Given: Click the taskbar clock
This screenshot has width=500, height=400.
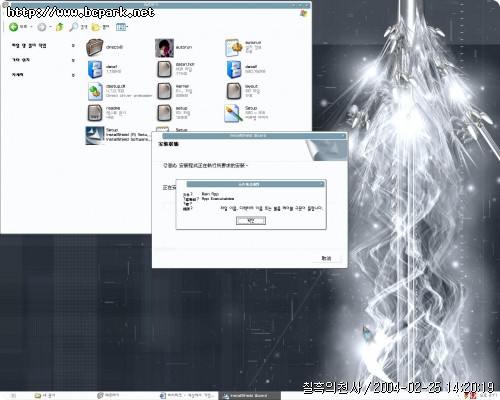Looking at the screenshot, I should [x=488, y=396].
